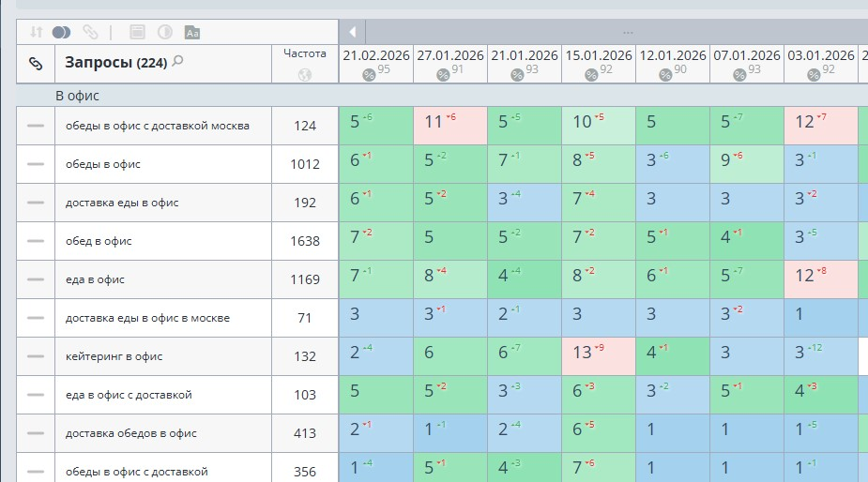Image resolution: width=868 pixels, height=482 pixels.
Task: Click the Частота column header
Action: pyautogui.click(x=304, y=53)
